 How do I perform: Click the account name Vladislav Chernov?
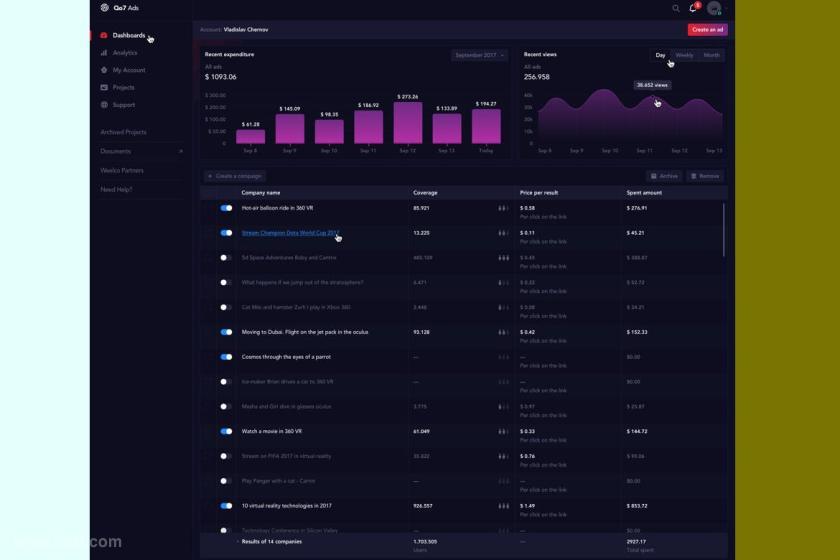tap(246, 29)
